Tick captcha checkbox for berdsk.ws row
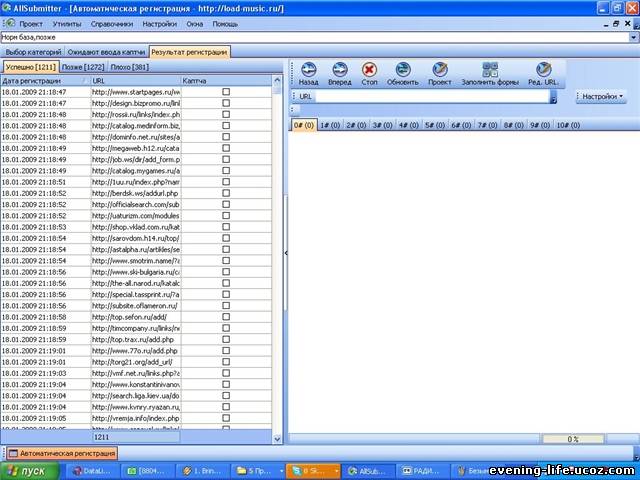 [x=226, y=193]
